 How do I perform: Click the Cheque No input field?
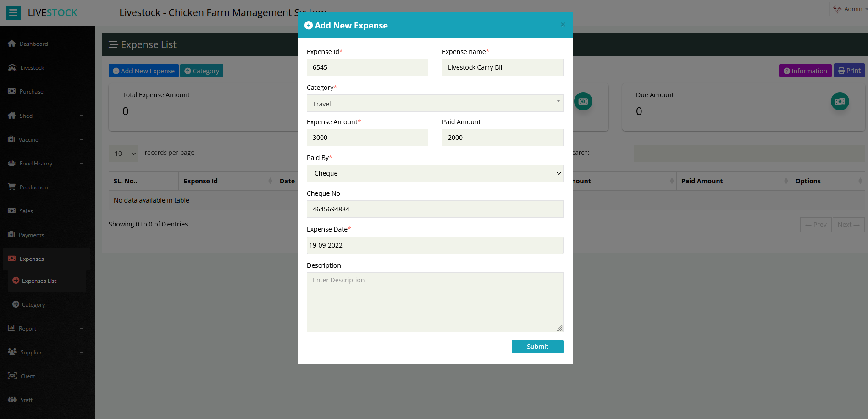435,209
